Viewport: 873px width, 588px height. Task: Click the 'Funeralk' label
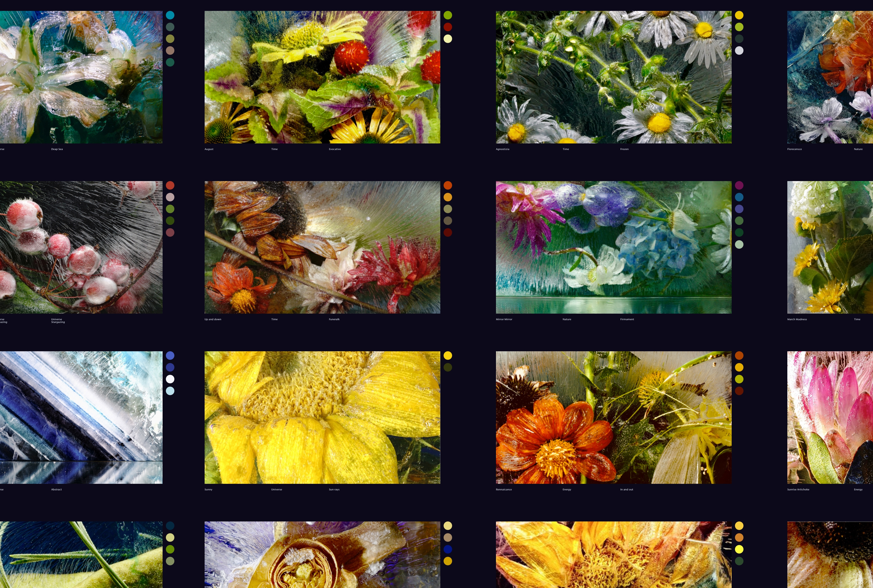click(x=334, y=320)
